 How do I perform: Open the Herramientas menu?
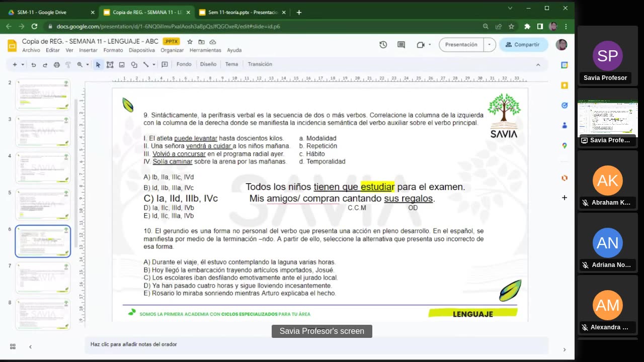[205, 50]
